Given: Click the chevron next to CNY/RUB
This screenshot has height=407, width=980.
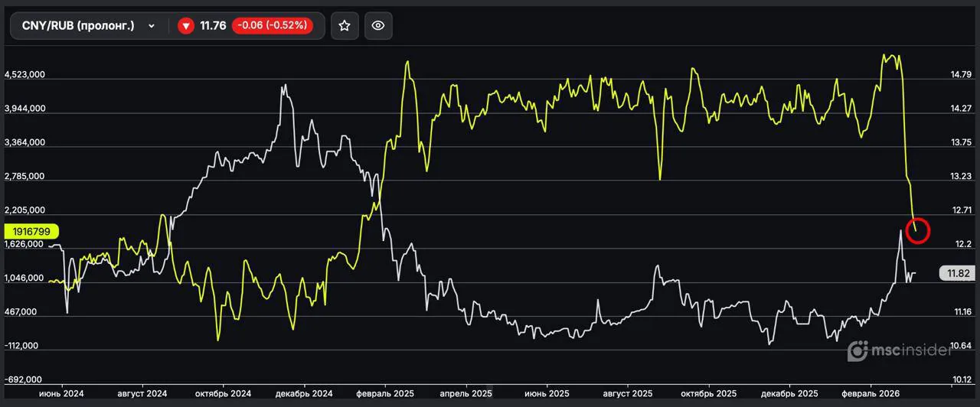Looking at the screenshot, I should click(x=152, y=26).
